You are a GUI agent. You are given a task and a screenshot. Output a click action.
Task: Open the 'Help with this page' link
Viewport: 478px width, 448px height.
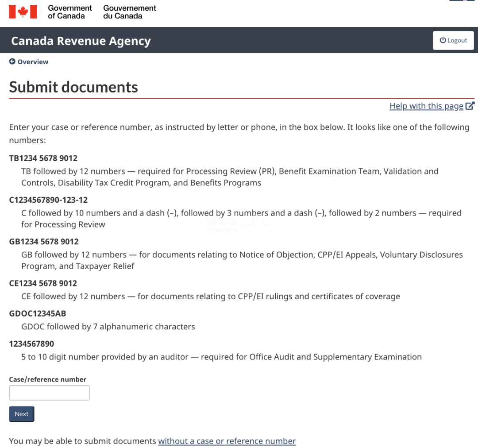(426, 106)
